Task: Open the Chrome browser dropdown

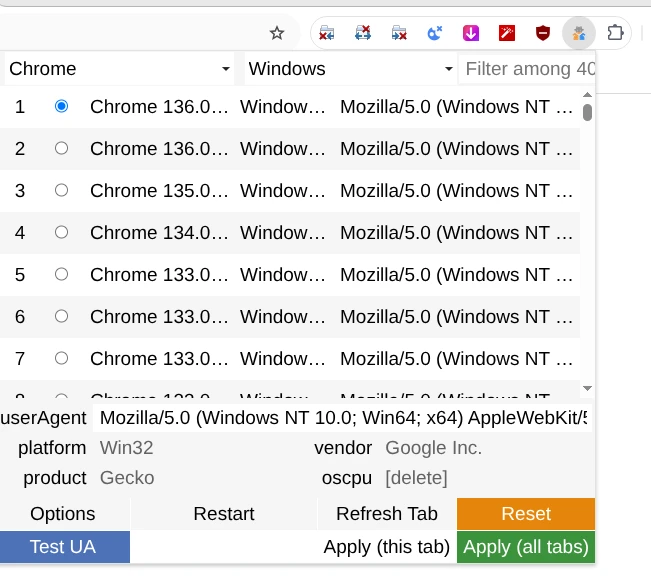Action: tap(120, 69)
